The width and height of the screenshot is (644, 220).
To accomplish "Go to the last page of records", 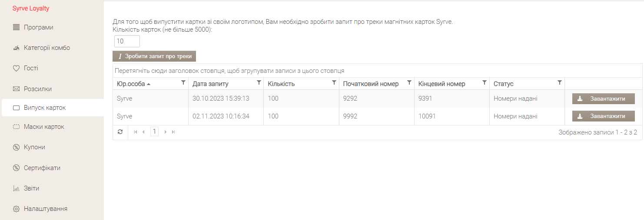I will pos(173,132).
